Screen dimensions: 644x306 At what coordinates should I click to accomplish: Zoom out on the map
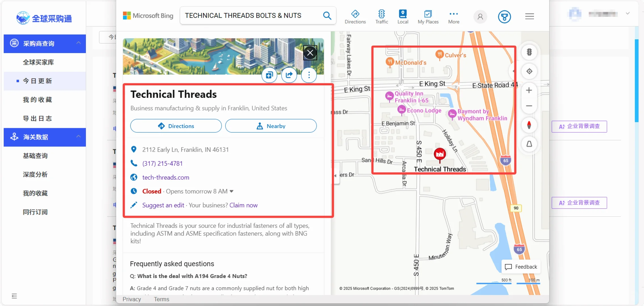pyautogui.click(x=529, y=106)
